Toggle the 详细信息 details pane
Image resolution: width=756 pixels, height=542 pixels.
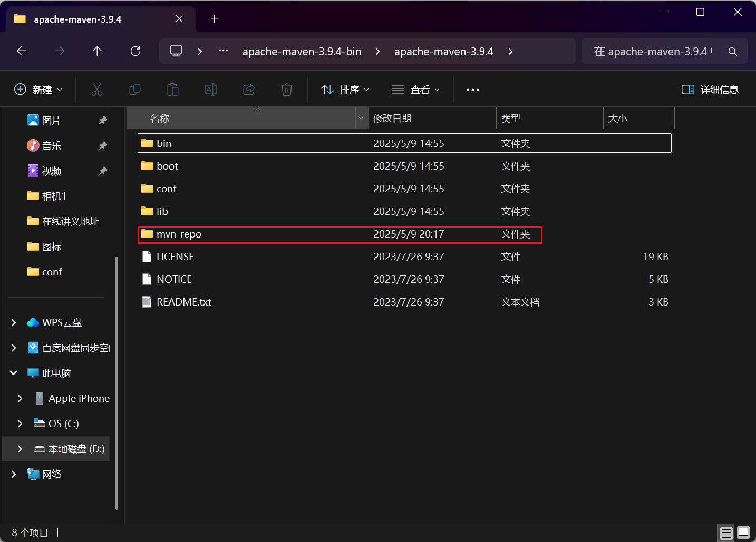coord(710,90)
